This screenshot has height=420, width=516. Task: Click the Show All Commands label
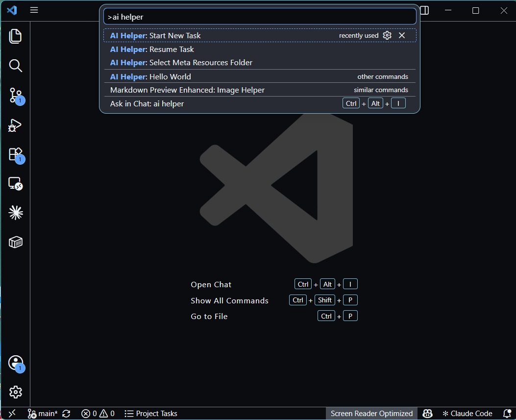tap(229, 300)
